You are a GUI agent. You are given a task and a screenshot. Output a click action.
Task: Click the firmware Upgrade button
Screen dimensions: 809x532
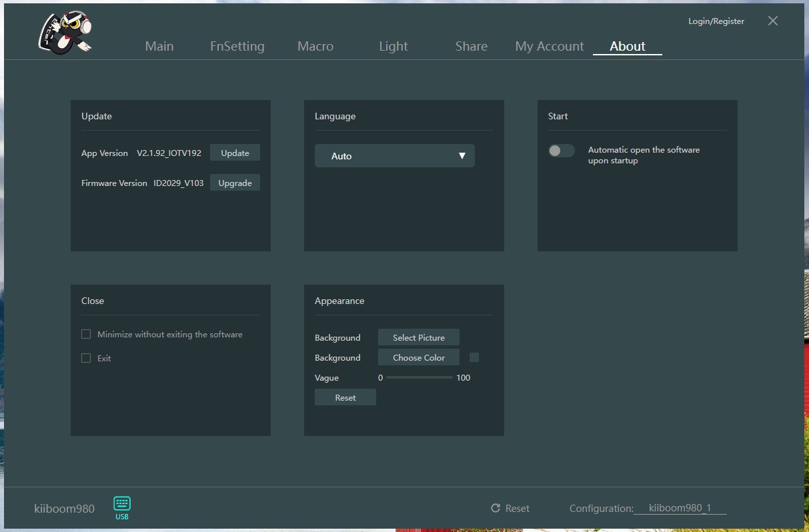pyautogui.click(x=235, y=183)
